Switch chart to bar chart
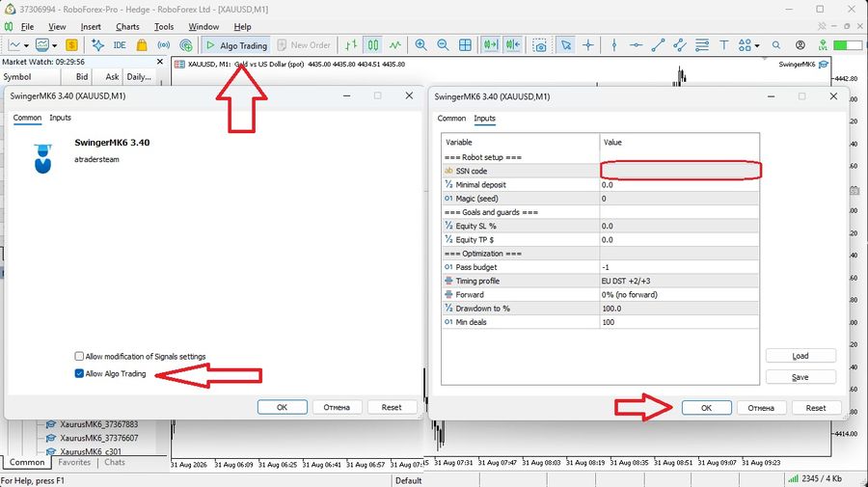Image resolution: width=868 pixels, height=487 pixels. [351, 45]
